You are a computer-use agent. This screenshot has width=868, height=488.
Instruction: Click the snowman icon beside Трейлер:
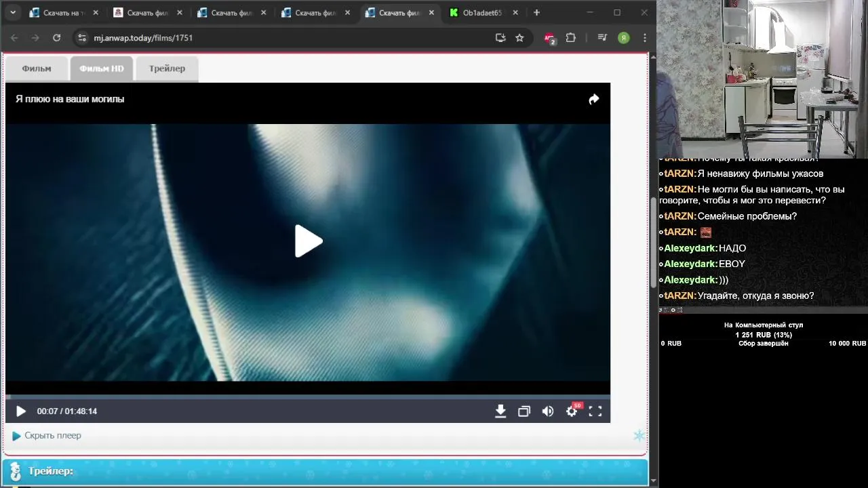pyautogui.click(x=15, y=471)
